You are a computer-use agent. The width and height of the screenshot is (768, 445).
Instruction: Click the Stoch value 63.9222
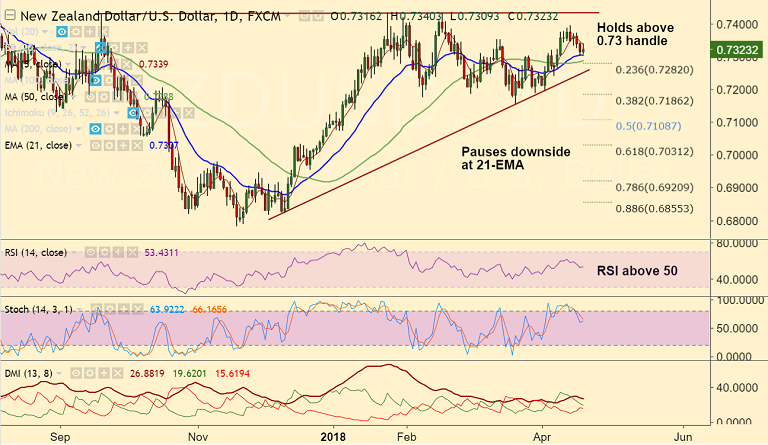pos(167,309)
